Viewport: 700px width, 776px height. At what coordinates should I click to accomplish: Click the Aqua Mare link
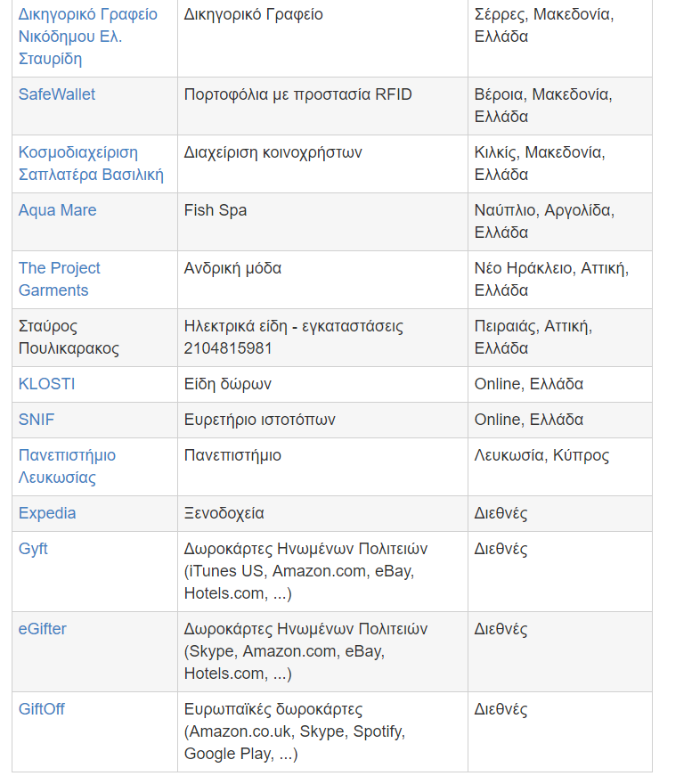pyautogui.click(x=57, y=210)
